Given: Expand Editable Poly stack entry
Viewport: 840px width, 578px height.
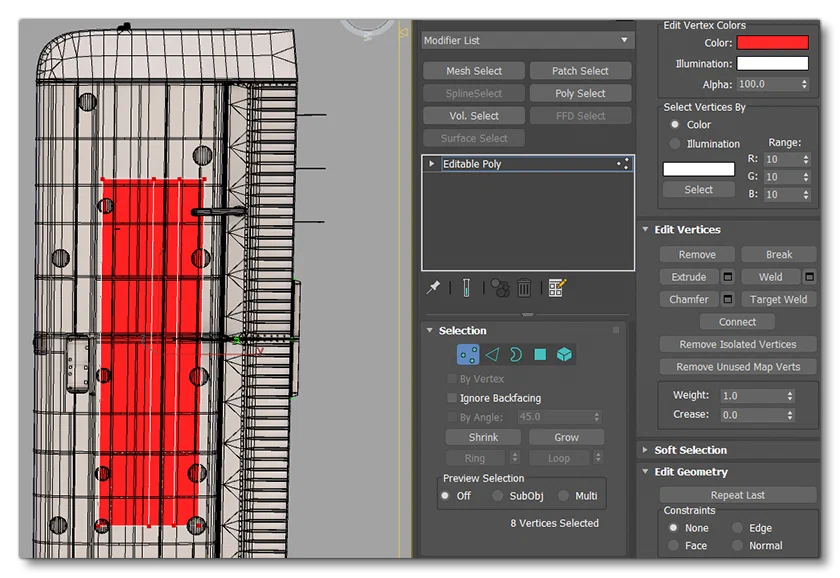Looking at the screenshot, I should [x=431, y=164].
